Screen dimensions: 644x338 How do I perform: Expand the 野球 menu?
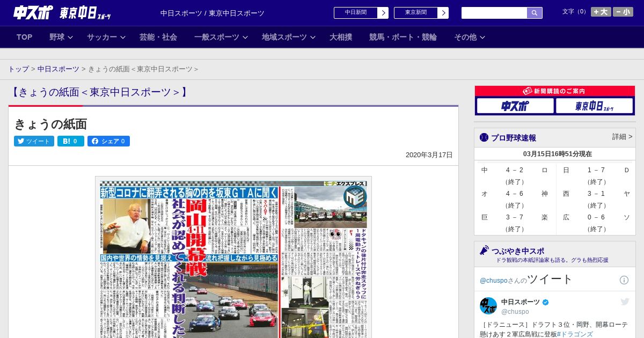coord(61,37)
